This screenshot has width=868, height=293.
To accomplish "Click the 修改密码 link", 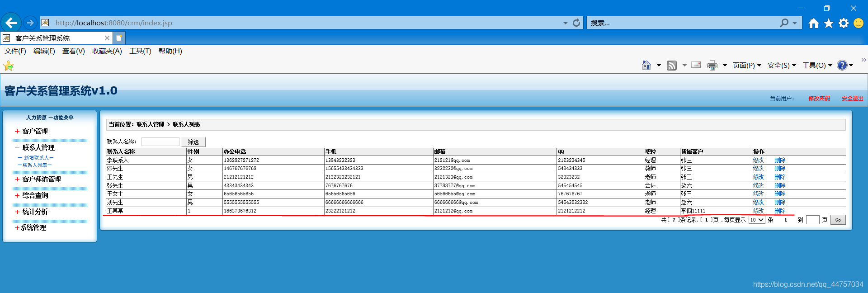I will [819, 99].
